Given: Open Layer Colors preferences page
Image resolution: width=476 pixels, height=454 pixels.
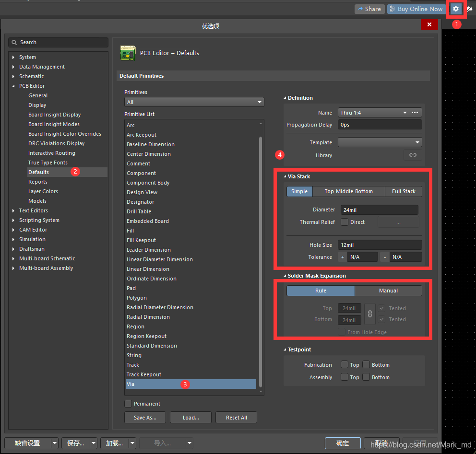Looking at the screenshot, I should click(43, 191).
